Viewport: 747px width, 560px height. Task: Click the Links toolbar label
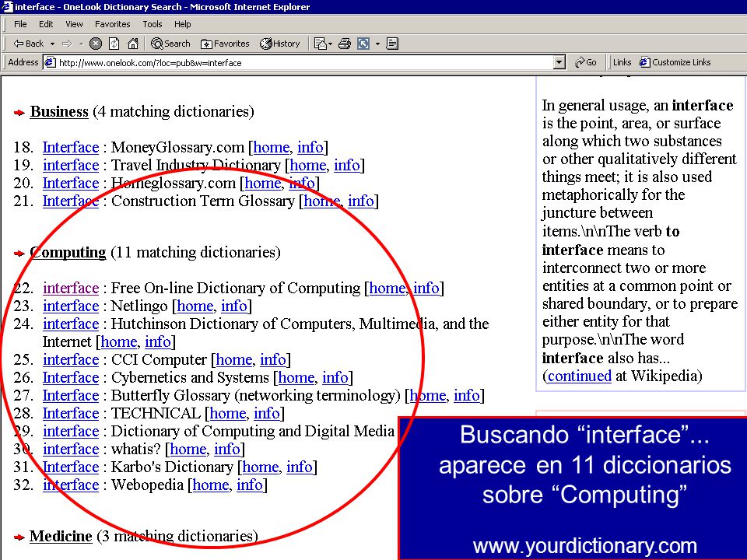[622, 62]
